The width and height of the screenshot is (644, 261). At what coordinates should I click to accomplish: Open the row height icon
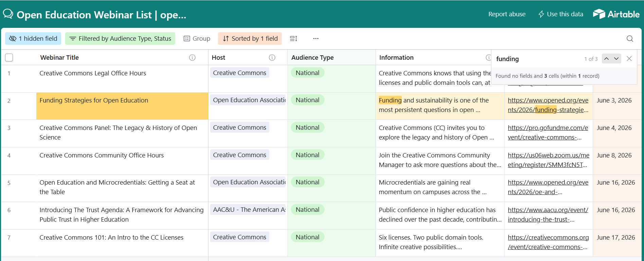[294, 39]
